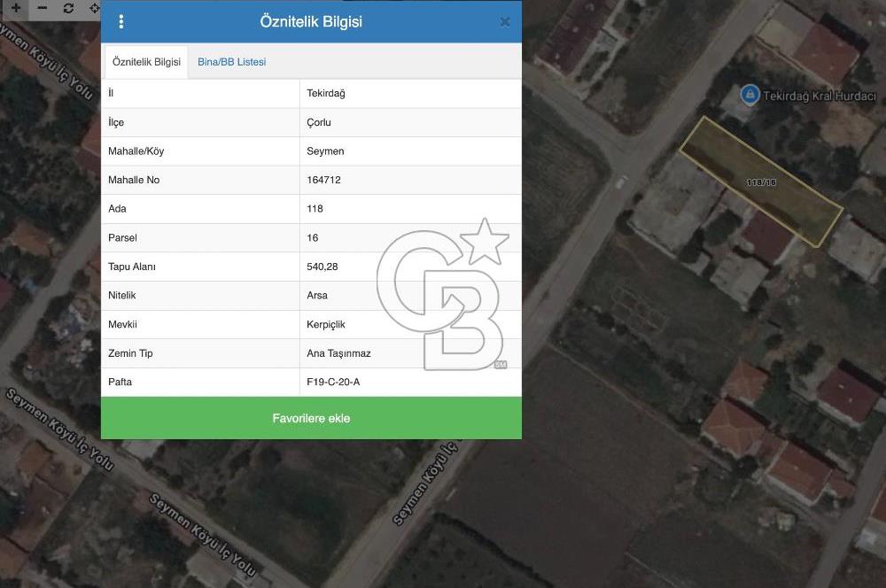This screenshot has height=588, width=886.
Task: Click the Zemin Tip value Ana Taşınmaz
Action: click(x=338, y=353)
